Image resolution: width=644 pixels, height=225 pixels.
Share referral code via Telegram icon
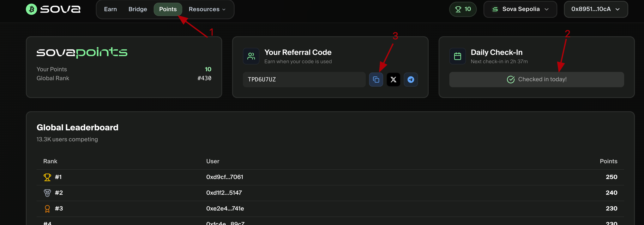click(411, 80)
